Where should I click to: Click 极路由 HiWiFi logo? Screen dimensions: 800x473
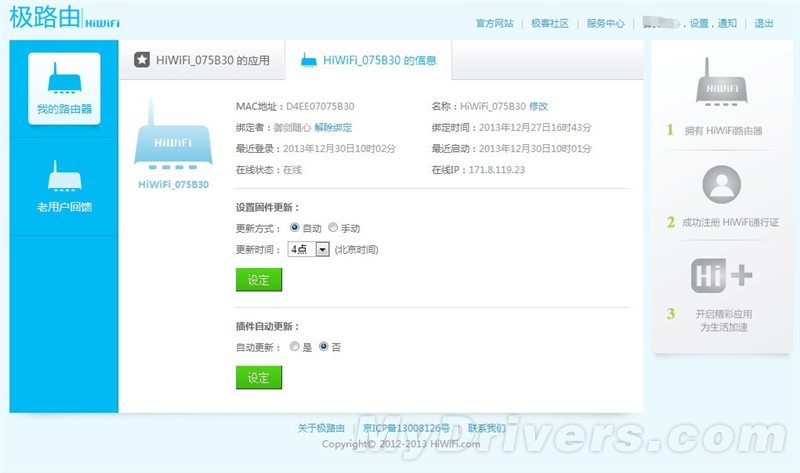tap(64, 17)
